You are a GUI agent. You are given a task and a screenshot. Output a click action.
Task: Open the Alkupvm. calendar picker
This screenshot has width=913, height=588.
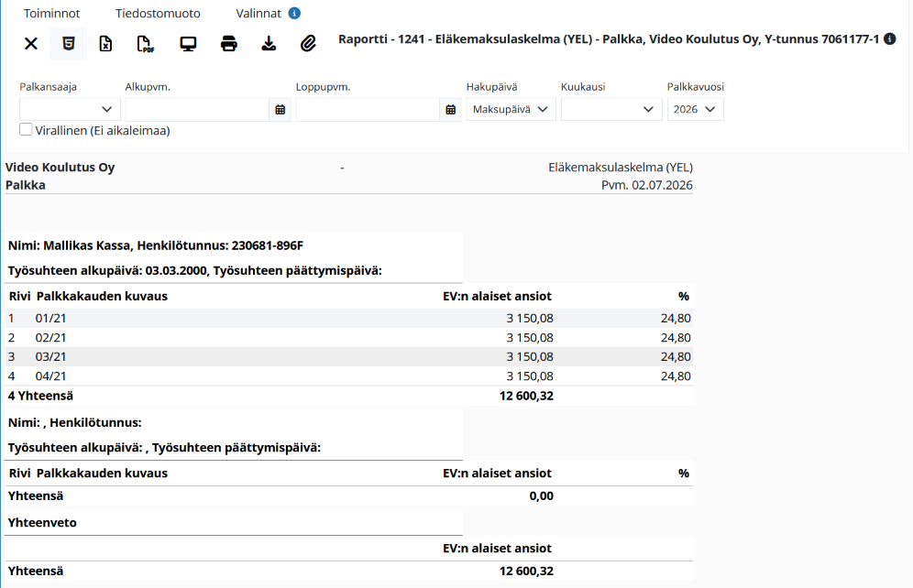[x=280, y=109]
